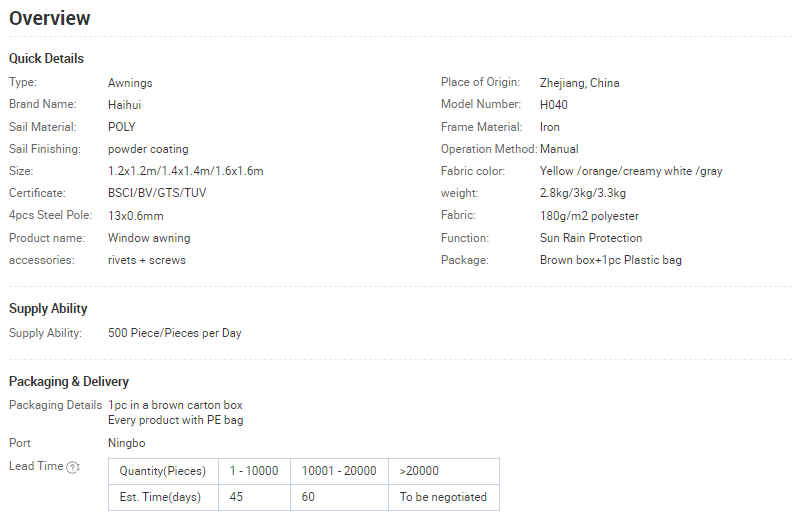
Task: Select the 45 days estimate cell
Action: 236,497
